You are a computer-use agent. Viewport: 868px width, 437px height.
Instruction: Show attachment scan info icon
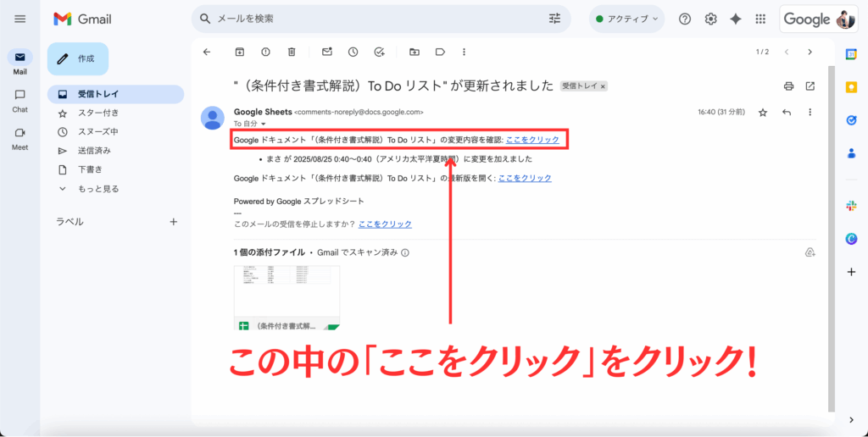pyautogui.click(x=405, y=252)
